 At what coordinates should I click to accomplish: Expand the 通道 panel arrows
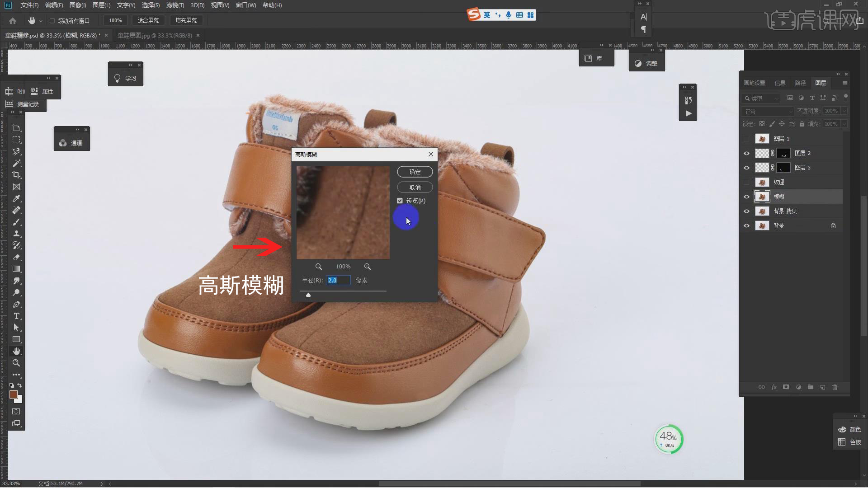[77, 130]
